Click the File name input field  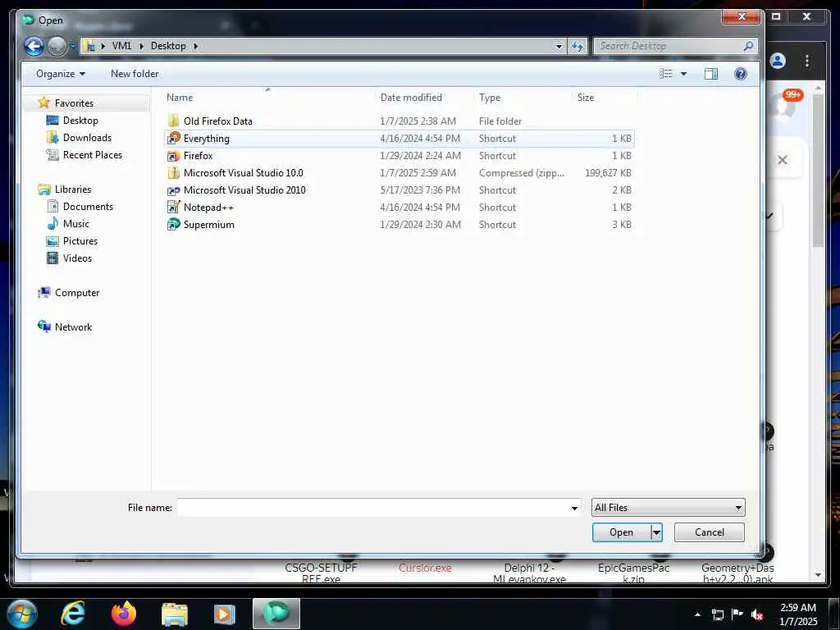click(373, 508)
